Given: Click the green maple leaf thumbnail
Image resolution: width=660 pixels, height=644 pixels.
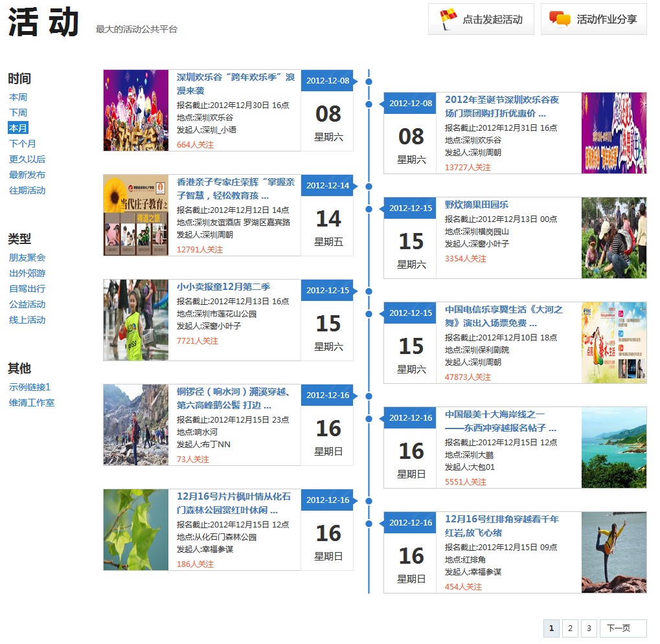Looking at the screenshot, I should 136,529.
